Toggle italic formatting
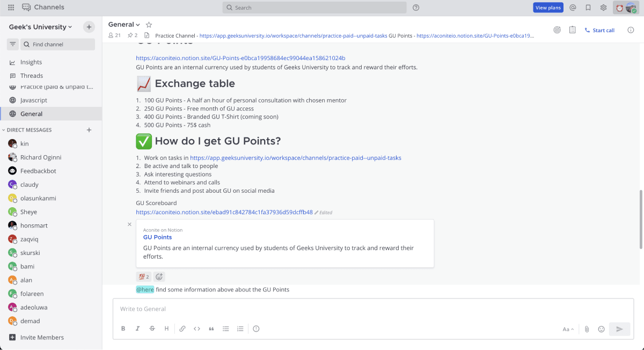This screenshot has height=350, width=644. 138,329
